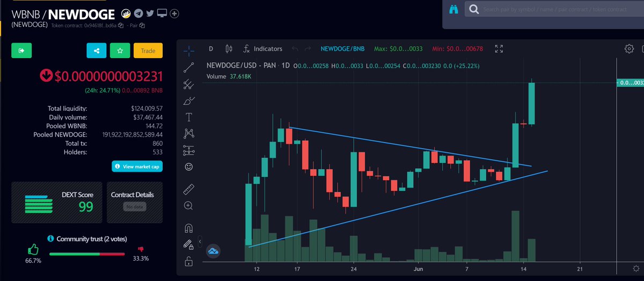Open the website monitor icon
The height and width of the screenshot is (281, 644).
point(162,13)
